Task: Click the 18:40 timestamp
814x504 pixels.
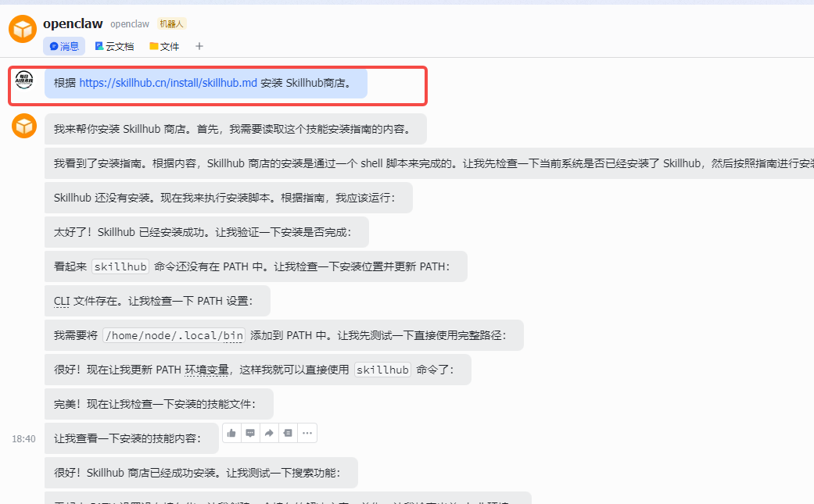Action: pos(24,438)
